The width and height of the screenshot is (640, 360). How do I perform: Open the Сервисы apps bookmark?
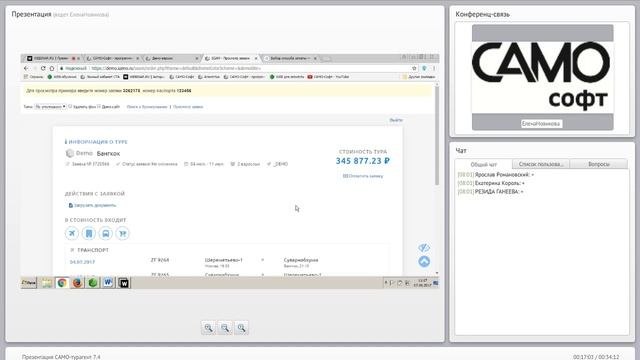pos(33,77)
